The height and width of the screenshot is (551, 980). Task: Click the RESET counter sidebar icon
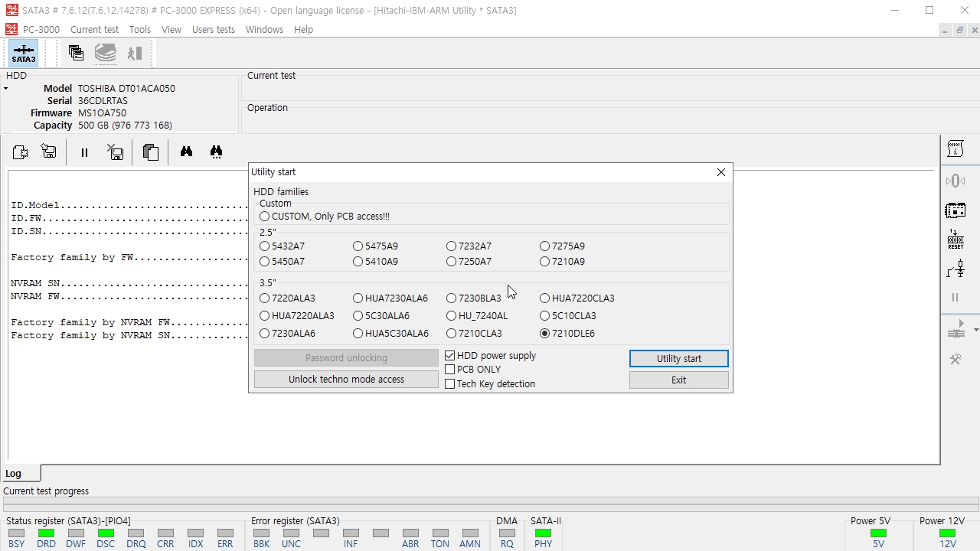955,240
